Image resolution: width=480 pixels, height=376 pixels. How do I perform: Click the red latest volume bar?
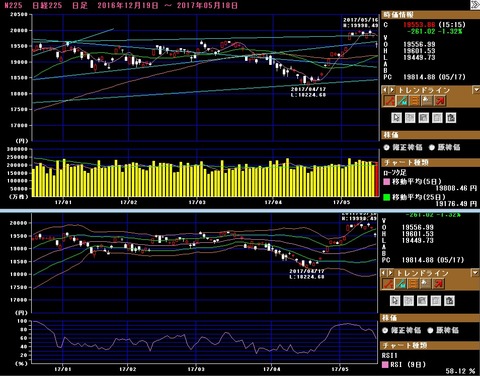tap(377, 179)
